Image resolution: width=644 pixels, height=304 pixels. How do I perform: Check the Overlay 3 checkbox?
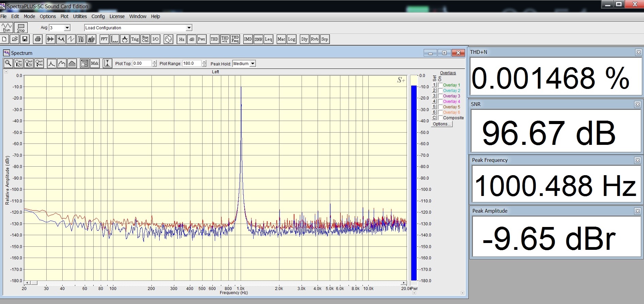coord(440,96)
